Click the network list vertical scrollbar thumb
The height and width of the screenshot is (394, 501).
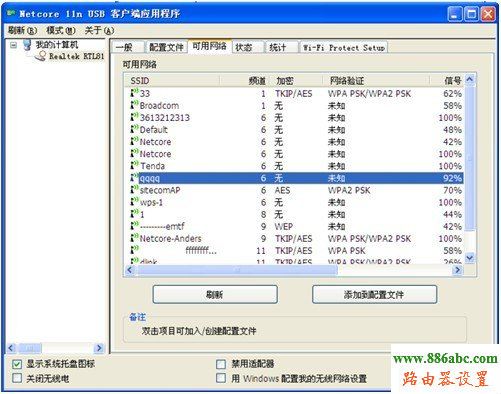(x=470, y=158)
